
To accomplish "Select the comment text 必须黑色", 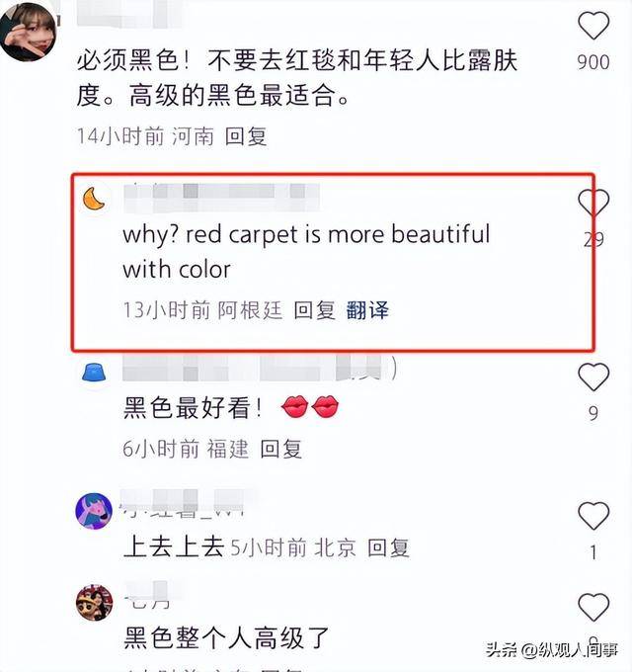I will pyautogui.click(x=127, y=60).
